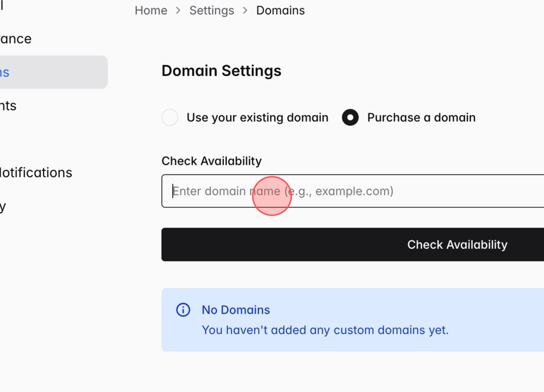This screenshot has height=392, width=544.
Task: Click the Domain Settings heading
Action: (x=221, y=71)
